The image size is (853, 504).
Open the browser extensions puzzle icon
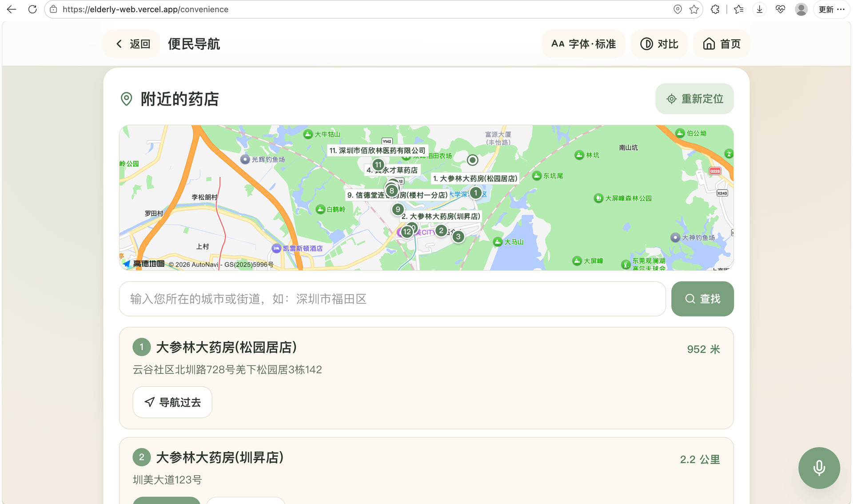[715, 9]
